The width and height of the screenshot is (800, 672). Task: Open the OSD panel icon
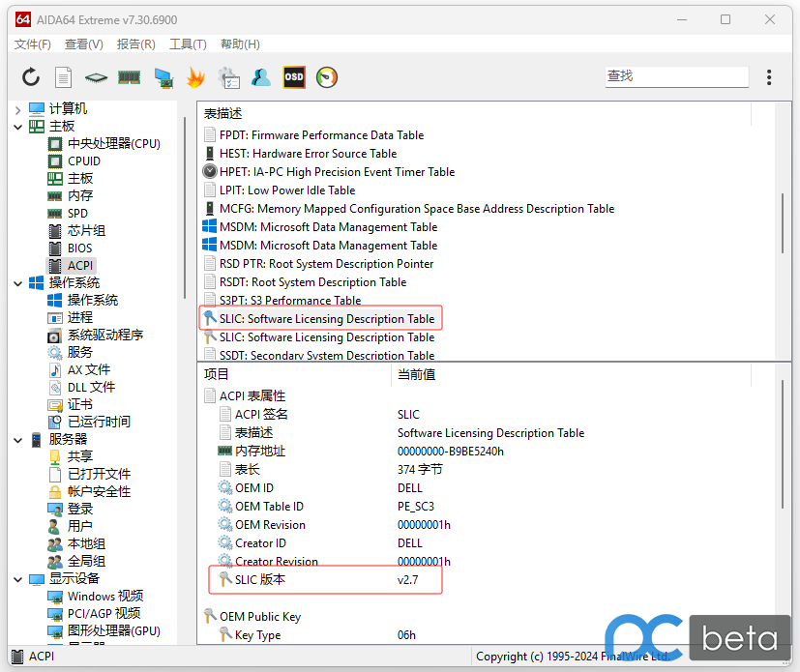click(x=294, y=77)
